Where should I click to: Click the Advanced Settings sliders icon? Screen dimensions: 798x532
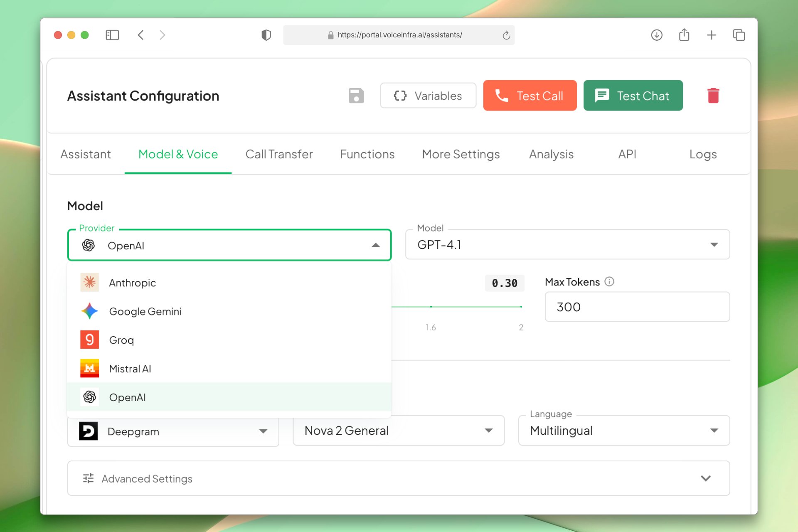pyautogui.click(x=89, y=478)
